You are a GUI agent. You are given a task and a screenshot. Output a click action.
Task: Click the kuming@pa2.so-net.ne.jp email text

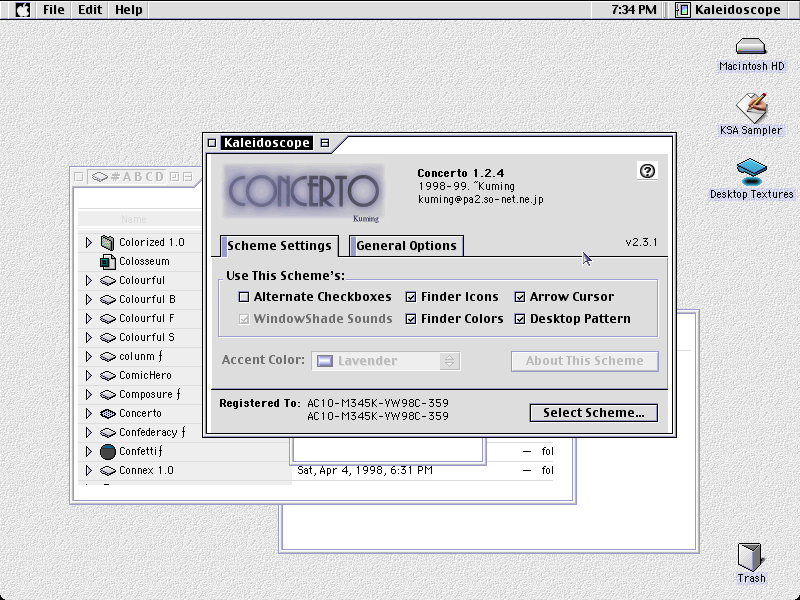481,199
